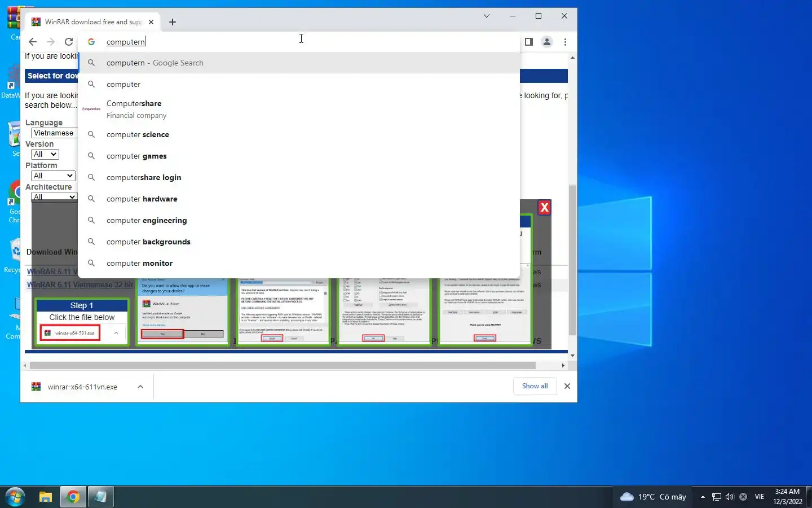
Task: Select 'computershare login' suggestion
Action: click(x=299, y=177)
